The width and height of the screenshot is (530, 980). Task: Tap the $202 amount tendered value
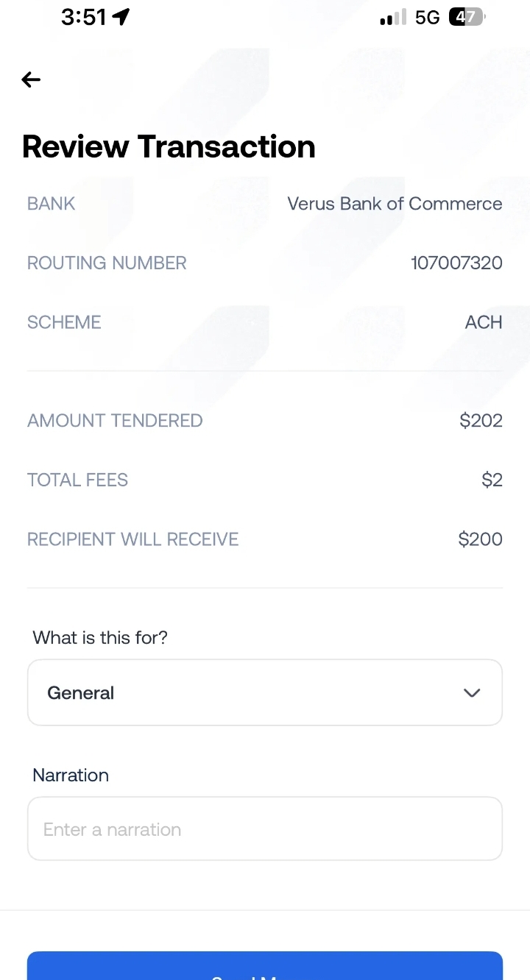coord(481,420)
